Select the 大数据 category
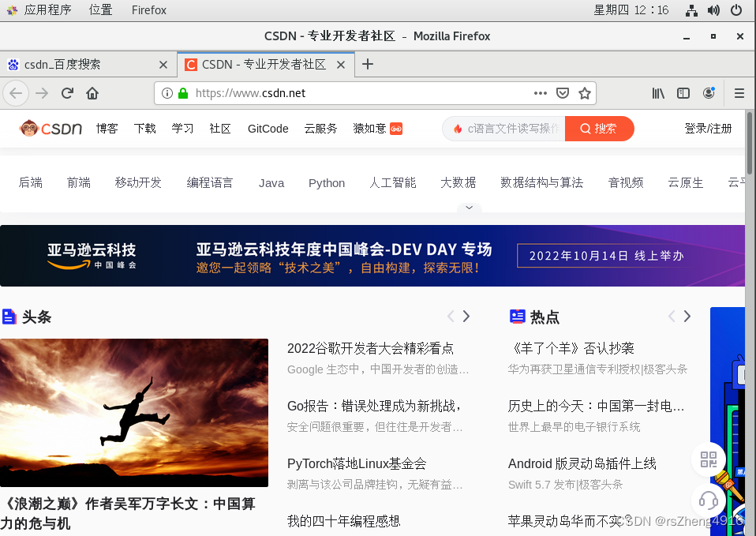Viewport: 756px width, 536px height. click(x=458, y=183)
